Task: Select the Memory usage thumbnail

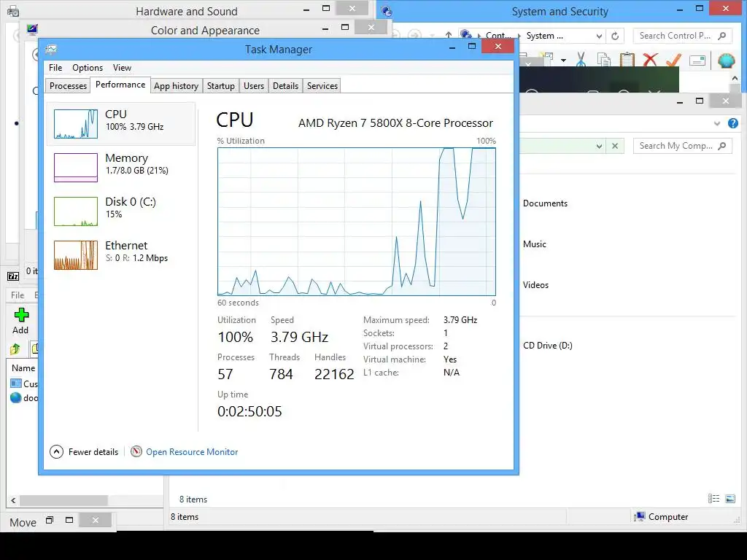Action: tap(76, 167)
